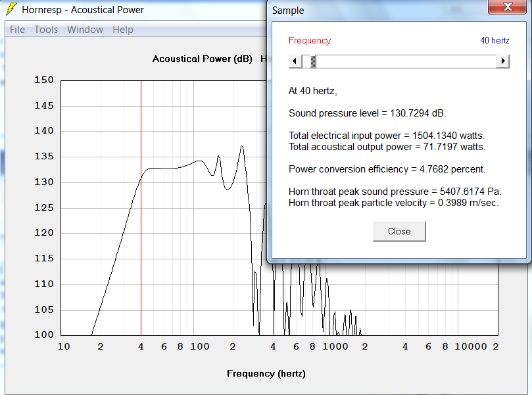Click the 130 label on the dB axis
Screen dimensions: 532x395
44,182
